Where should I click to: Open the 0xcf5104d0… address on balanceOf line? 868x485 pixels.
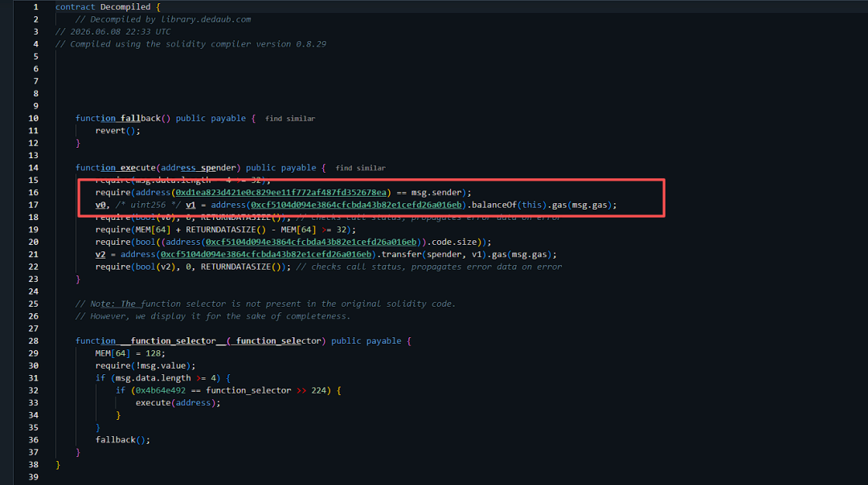356,205
